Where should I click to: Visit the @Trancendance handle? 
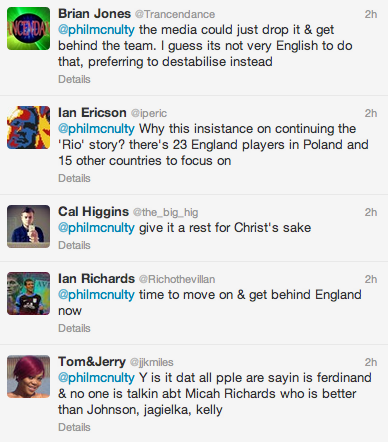click(x=175, y=14)
